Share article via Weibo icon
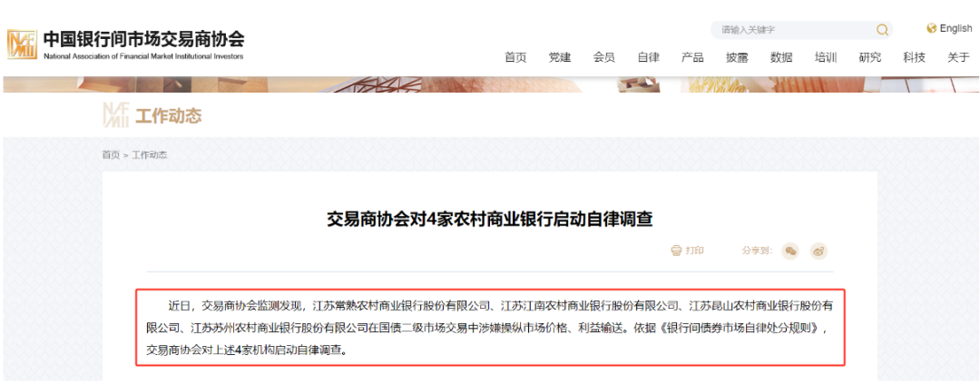The image size is (980, 385). pos(818,251)
